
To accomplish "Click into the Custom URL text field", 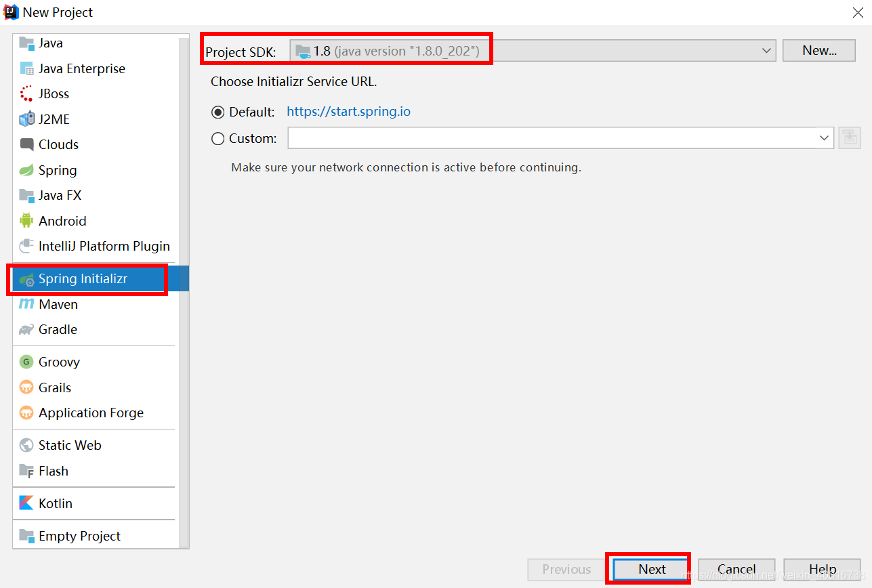I will pos(552,138).
